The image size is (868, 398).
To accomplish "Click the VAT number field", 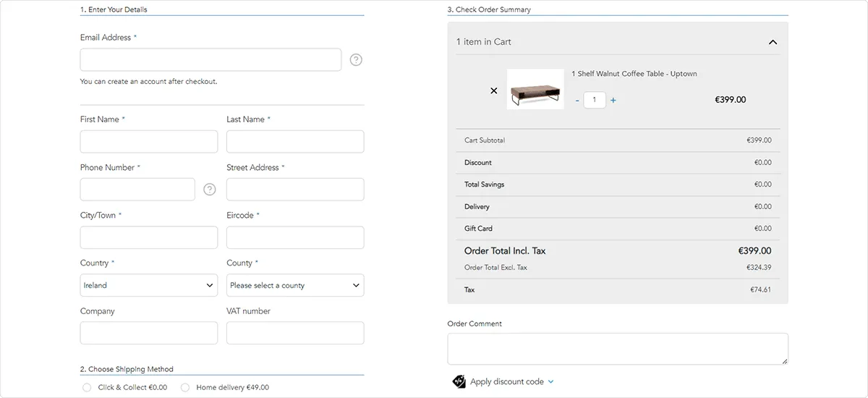I will point(295,333).
